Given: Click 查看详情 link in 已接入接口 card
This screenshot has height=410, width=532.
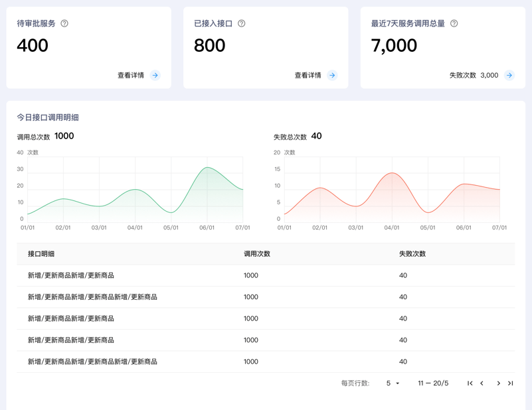Looking at the screenshot, I should 308,75.
